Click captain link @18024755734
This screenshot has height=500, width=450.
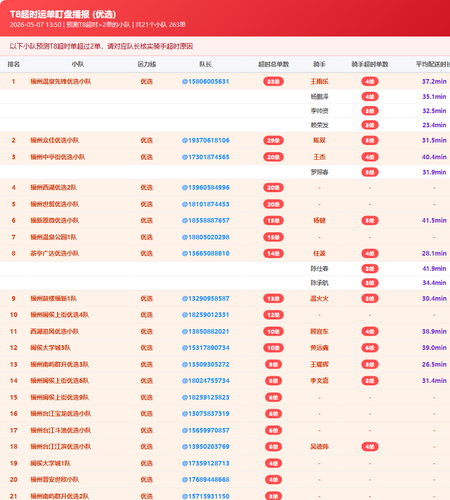206,381
